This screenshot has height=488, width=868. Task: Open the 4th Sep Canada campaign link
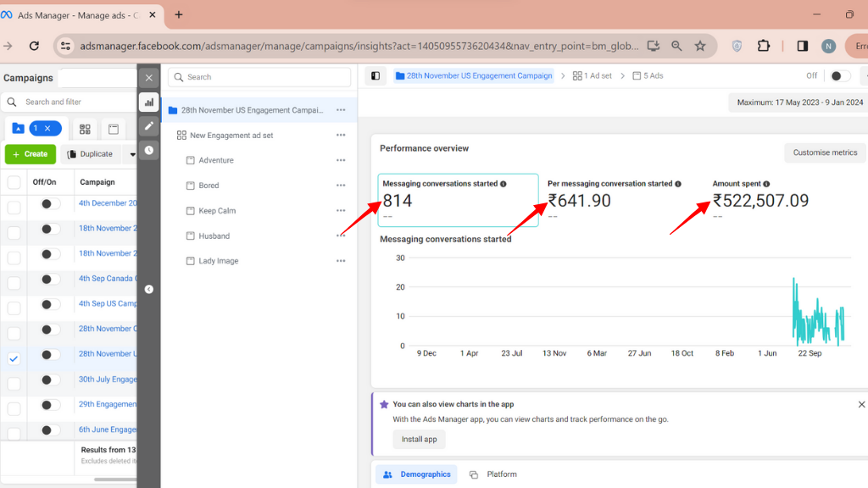pos(106,278)
